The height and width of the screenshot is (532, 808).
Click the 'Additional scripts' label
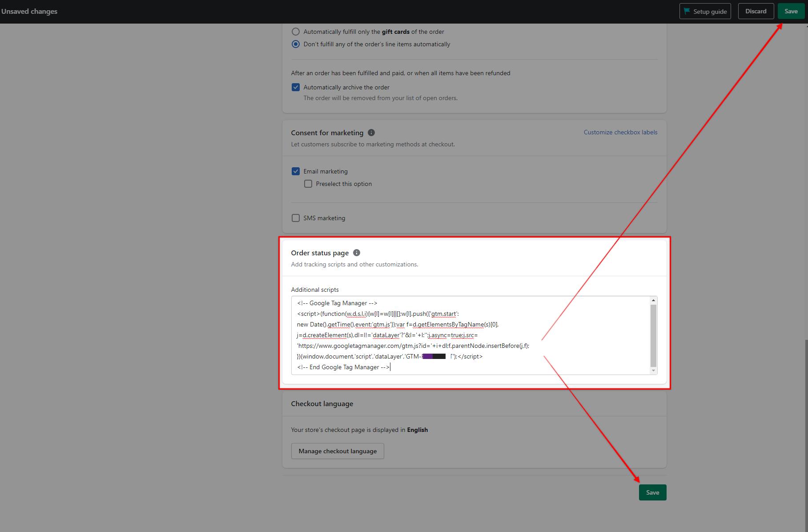click(315, 290)
